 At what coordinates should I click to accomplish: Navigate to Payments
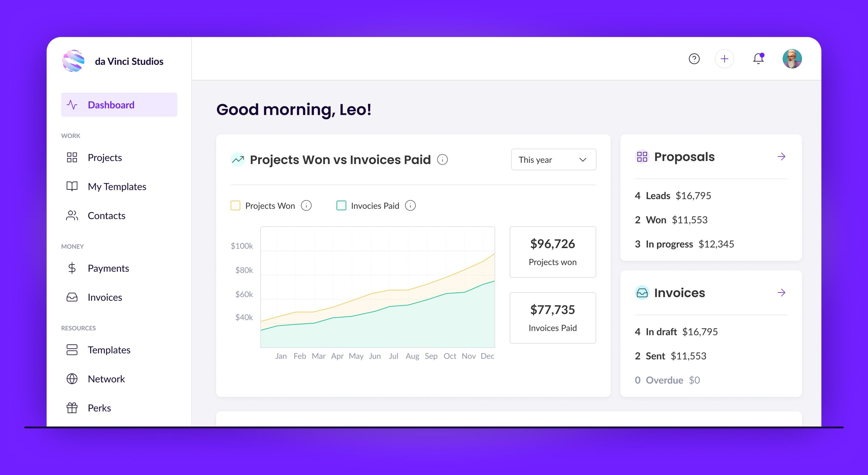108,267
